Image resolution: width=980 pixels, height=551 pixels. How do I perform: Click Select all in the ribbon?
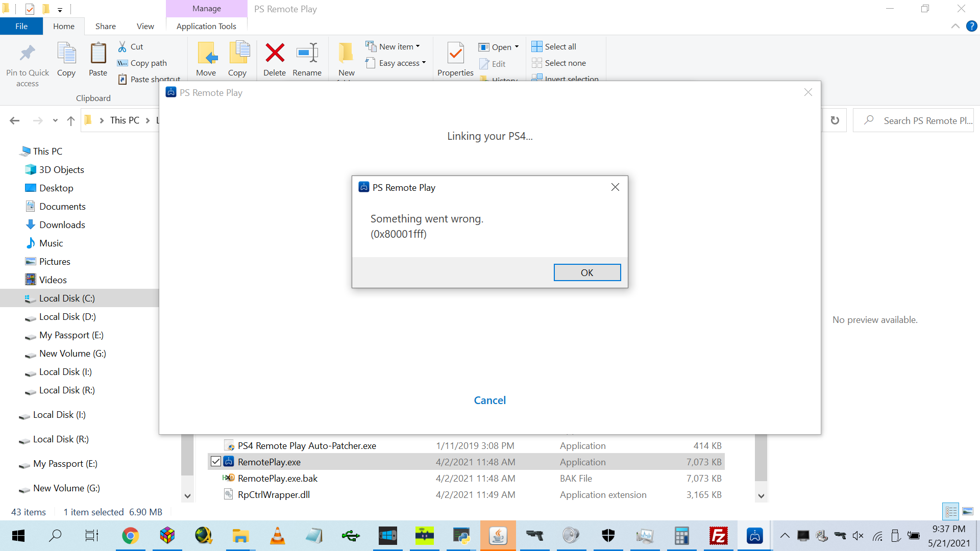[x=554, y=46]
